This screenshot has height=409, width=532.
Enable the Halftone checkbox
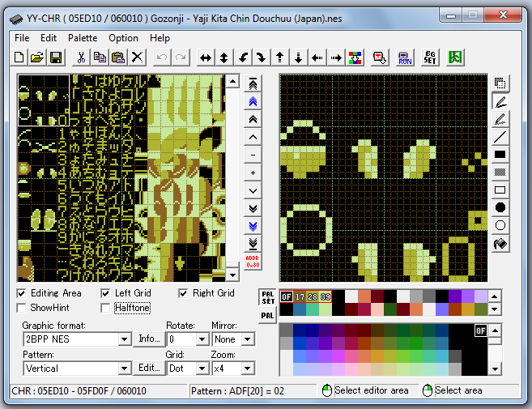(105, 308)
